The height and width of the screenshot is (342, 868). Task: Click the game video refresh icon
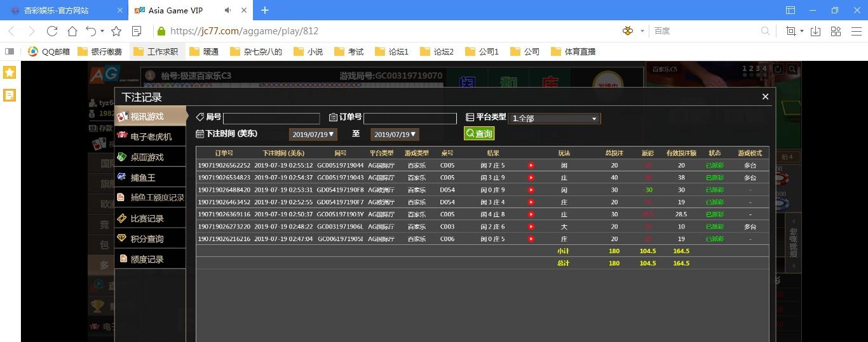click(x=776, y=69)
